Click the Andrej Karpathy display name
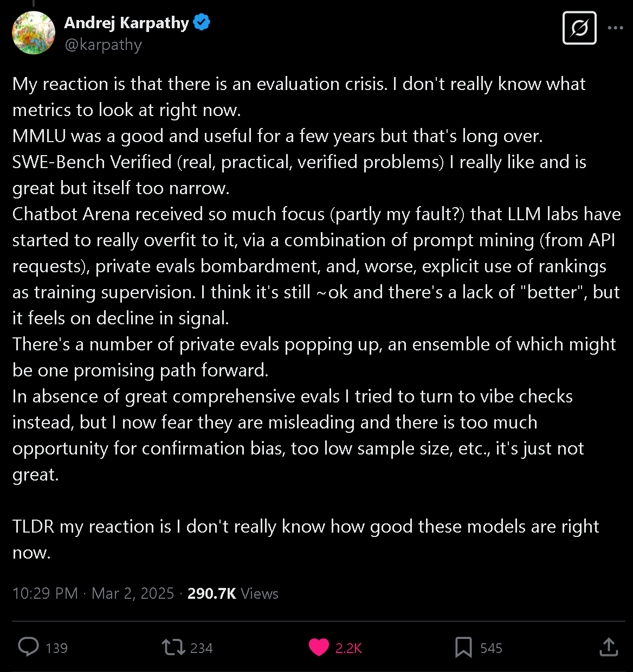This screenshot has width=633, height=672. pos(126,23)
